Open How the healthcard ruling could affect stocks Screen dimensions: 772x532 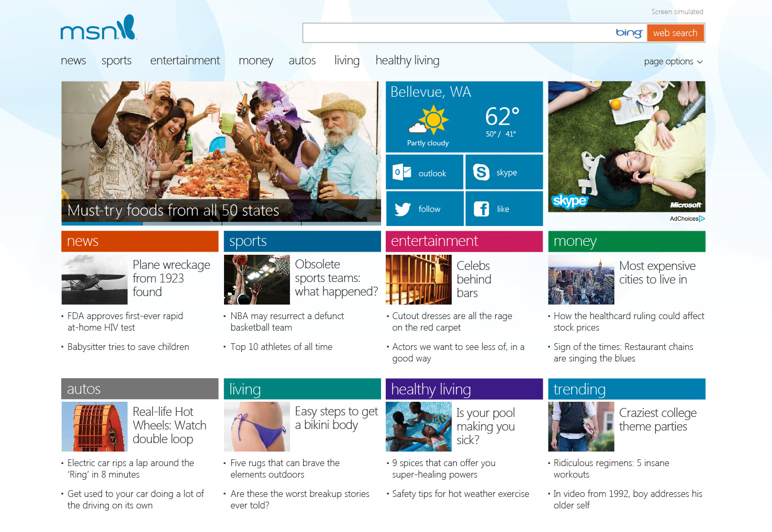[x=629, y=322]
